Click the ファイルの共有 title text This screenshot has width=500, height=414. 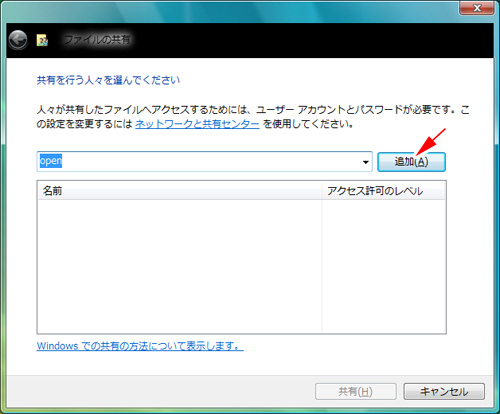pos(97,40)
